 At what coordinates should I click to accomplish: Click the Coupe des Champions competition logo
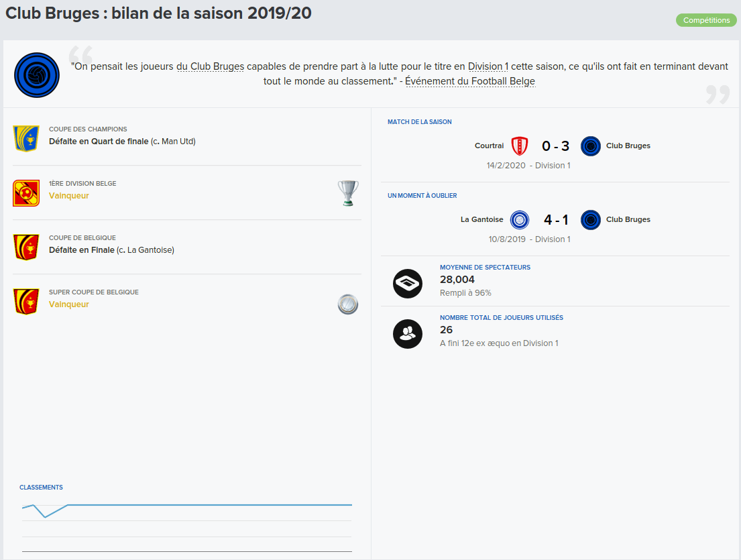[x=26, y=138]
